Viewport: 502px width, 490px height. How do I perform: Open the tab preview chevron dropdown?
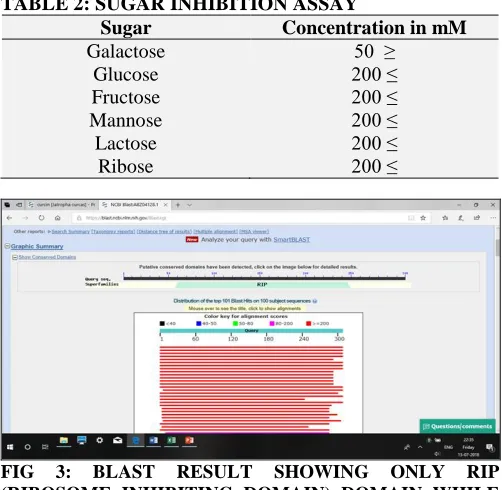click(189, 205)
